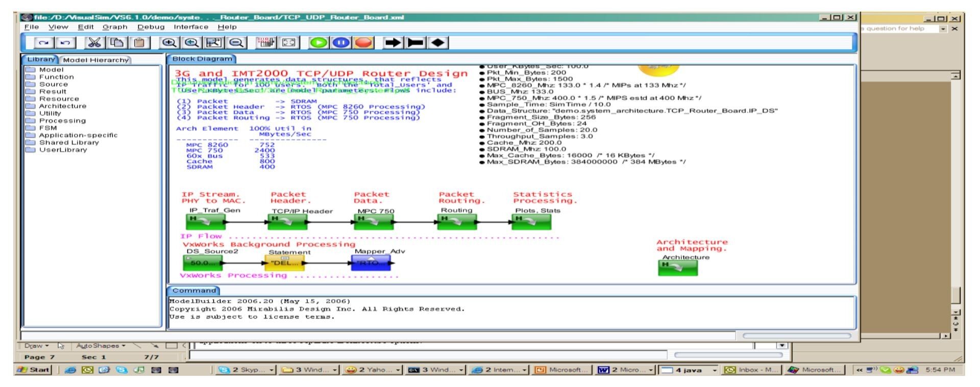
Task: Expand the Result library folder
Action: pos(46,92)
